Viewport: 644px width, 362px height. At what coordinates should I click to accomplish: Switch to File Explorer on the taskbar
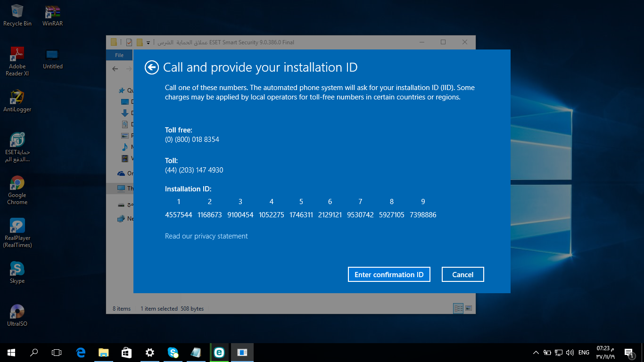pyautogui.click(x=104, y=352)
